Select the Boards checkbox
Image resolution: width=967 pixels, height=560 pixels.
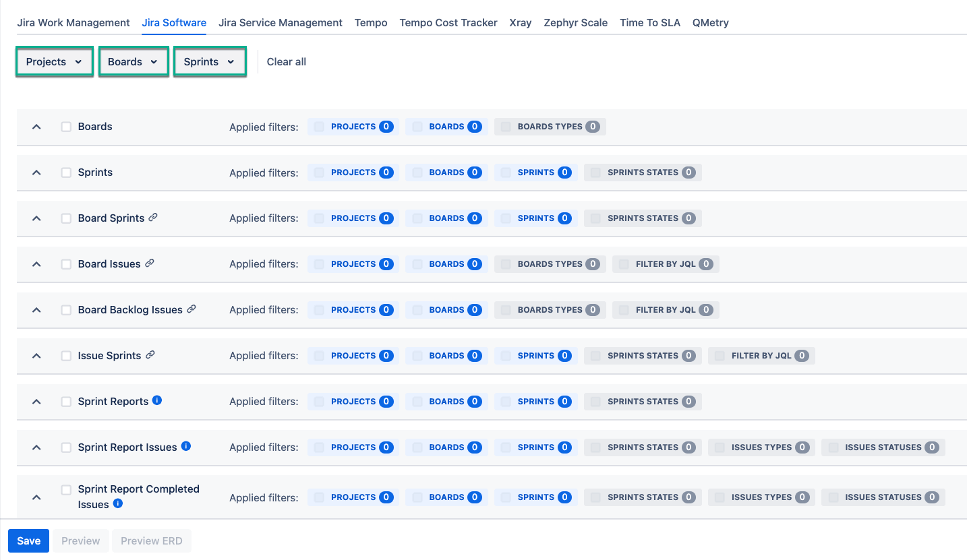click(x=66, y=126)
